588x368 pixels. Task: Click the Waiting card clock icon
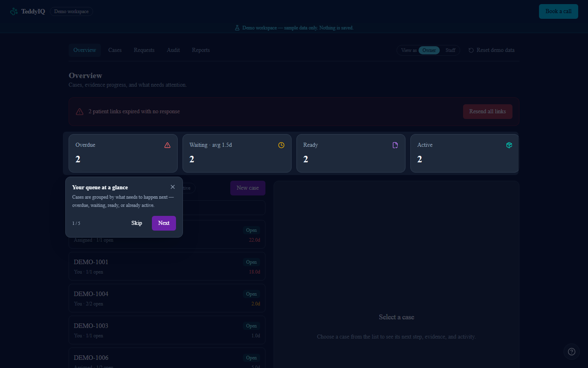(x=281, y=145)
